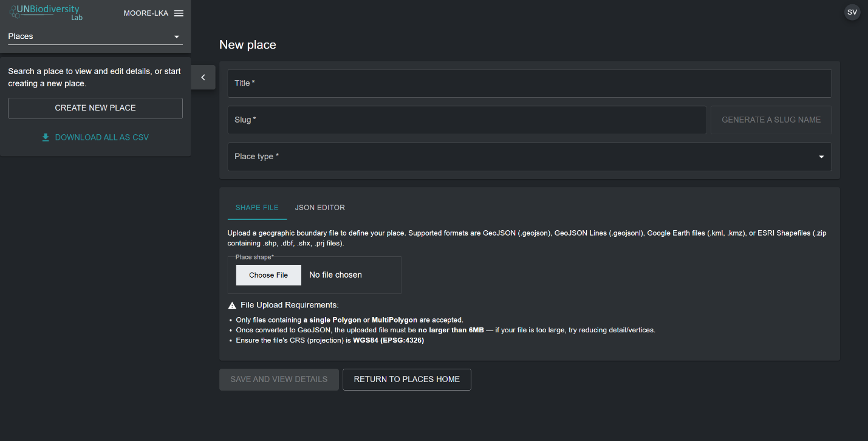Focus the Title input field

[x=529, y=83]
